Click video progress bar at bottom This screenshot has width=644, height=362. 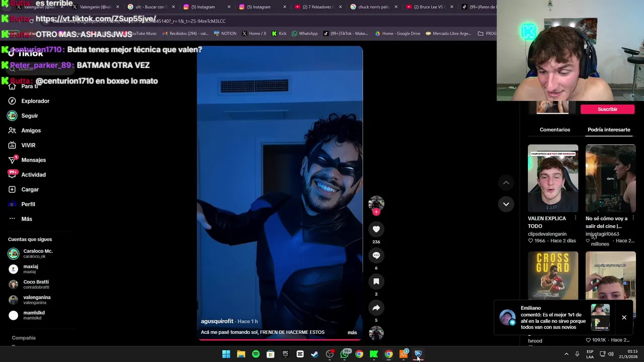[x=279, y=339]
